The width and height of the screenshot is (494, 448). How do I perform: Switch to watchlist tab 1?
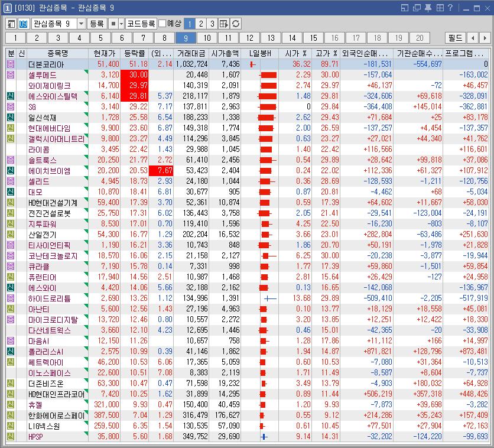(x=16, y=38)
